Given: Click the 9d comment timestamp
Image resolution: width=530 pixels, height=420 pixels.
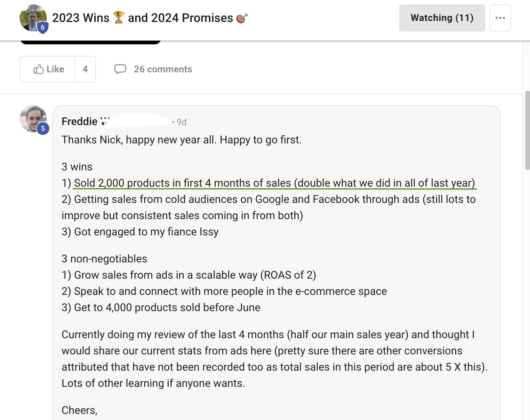Looking at the screenshot, I should (182, 122).
